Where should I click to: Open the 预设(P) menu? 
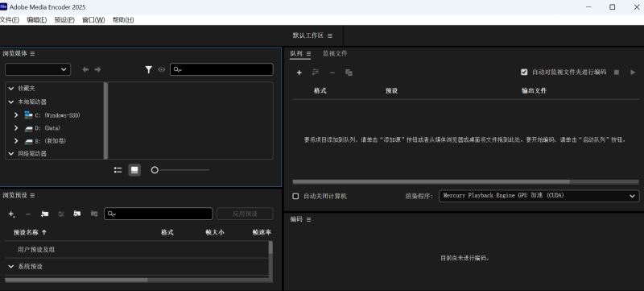[x=64, y=19]
